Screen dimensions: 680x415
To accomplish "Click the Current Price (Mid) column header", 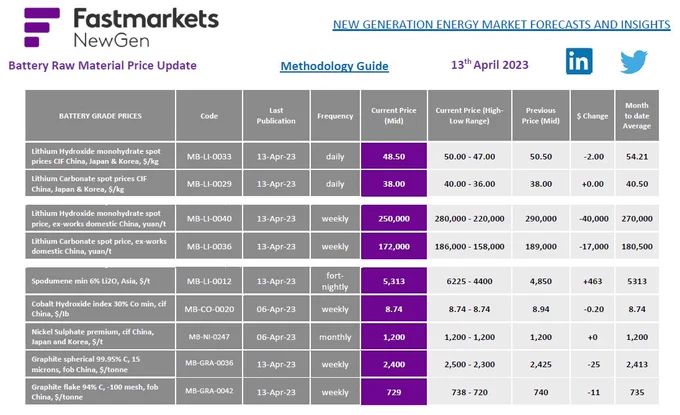I will click(x=394, y=115).
